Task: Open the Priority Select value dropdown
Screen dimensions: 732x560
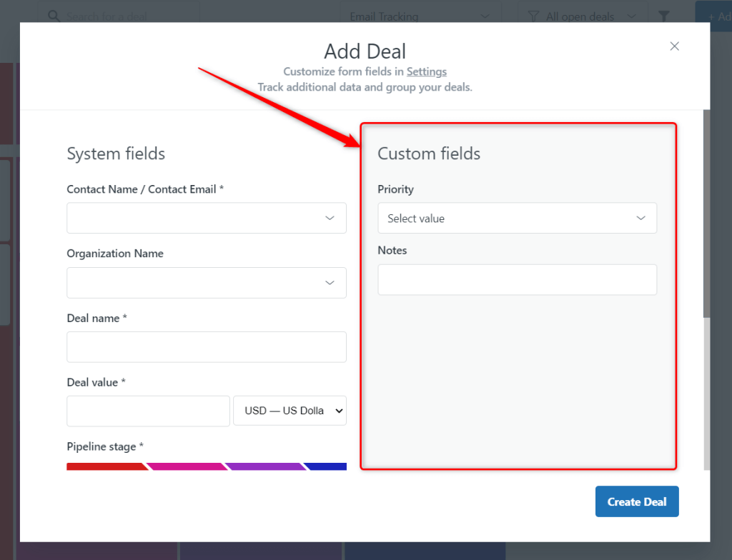Action: pyautogui.click(x=517, y=218)
